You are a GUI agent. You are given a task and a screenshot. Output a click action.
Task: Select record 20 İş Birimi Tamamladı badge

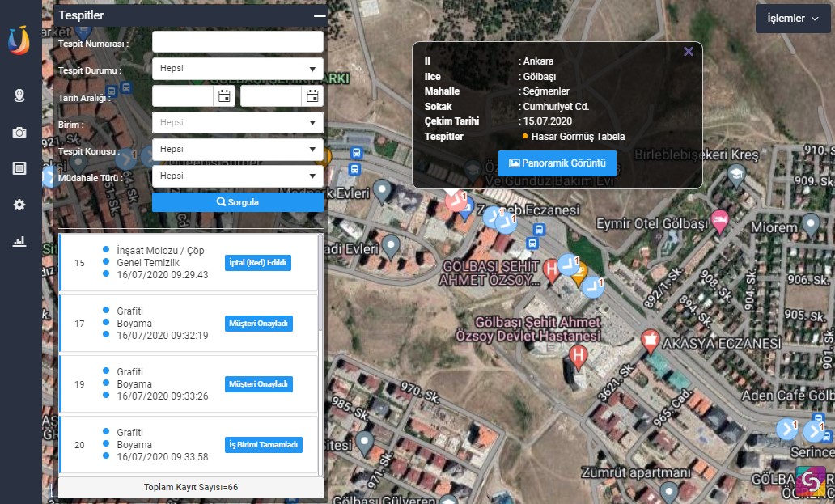click(263, 445)
